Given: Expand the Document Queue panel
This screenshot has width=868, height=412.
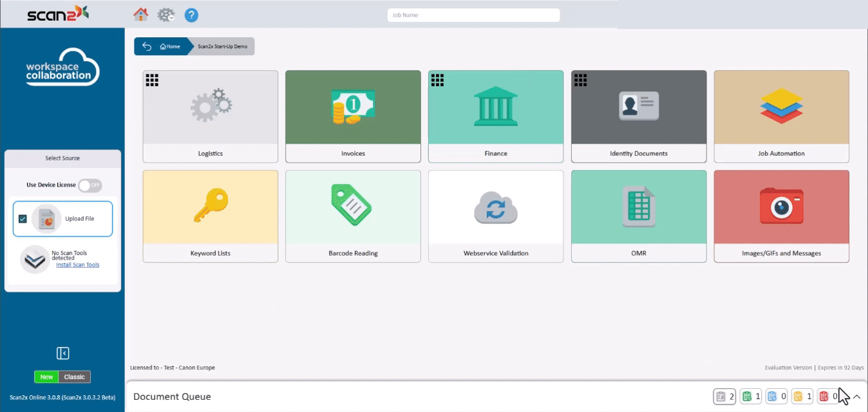Looking at the screenshot, I should pos(856,397).
